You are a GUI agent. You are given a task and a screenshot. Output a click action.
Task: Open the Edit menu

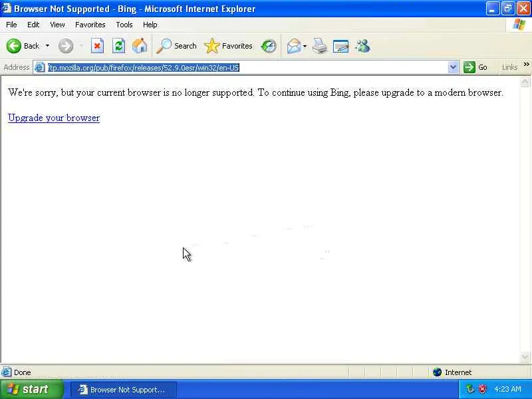point(33,25)
